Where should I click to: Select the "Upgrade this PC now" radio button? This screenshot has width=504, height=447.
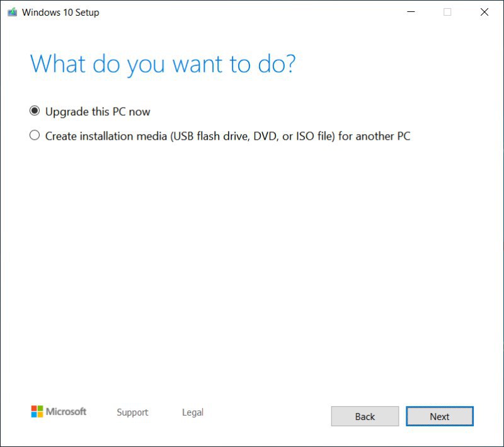coord(35,111)
